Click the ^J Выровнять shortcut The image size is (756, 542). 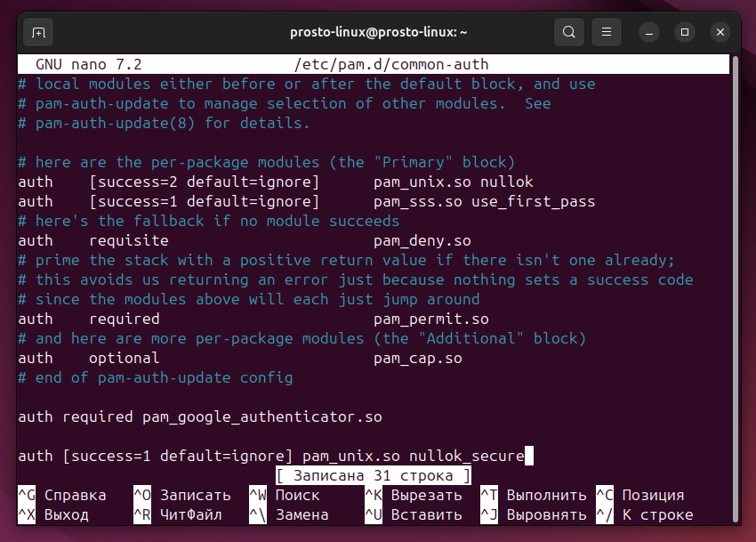(534, 515)
